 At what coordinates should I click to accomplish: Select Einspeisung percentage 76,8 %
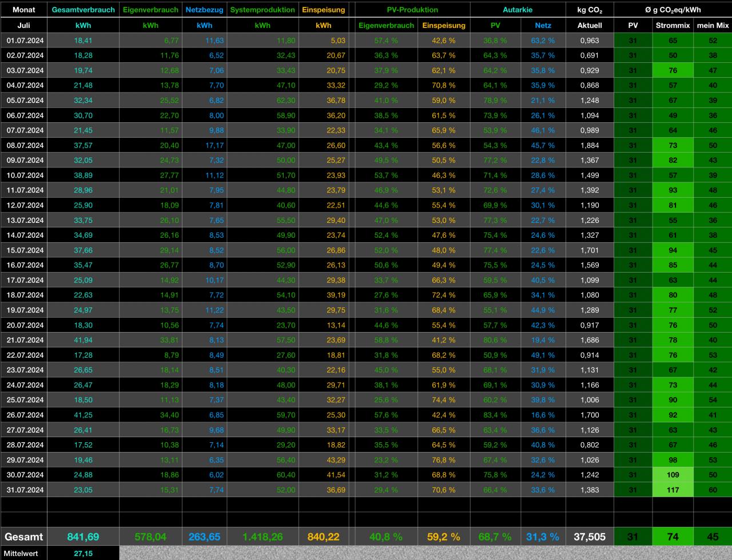pyautogui.click(x=443, y=460)
